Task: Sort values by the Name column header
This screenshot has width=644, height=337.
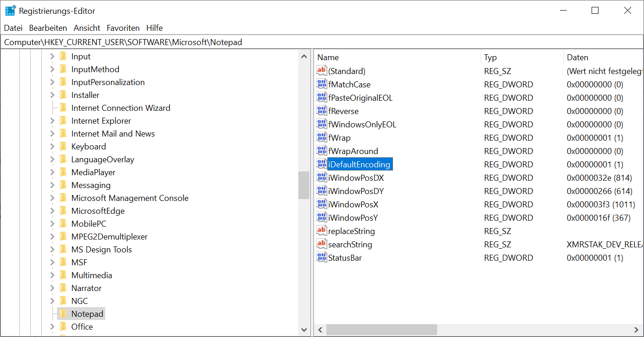Action: (x=398, y=57)
